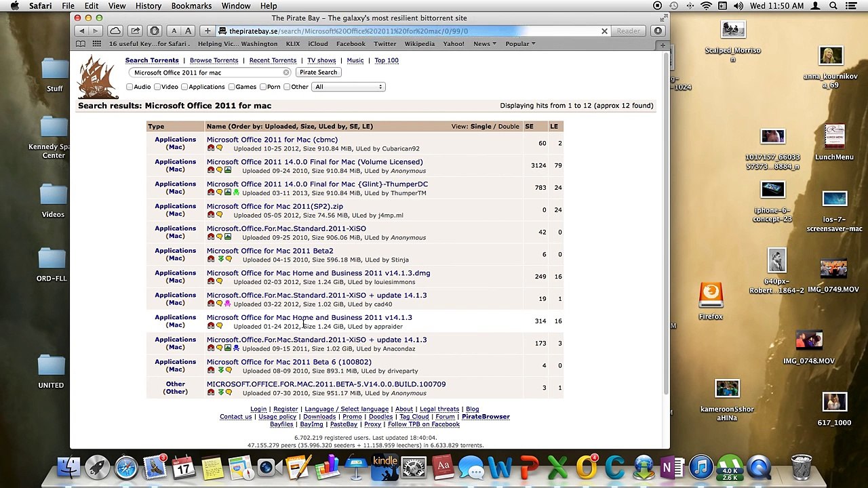Screen dimensions: 868x488
Task: Click the comments bubble on the cbmc row
Action: [219, 148]
